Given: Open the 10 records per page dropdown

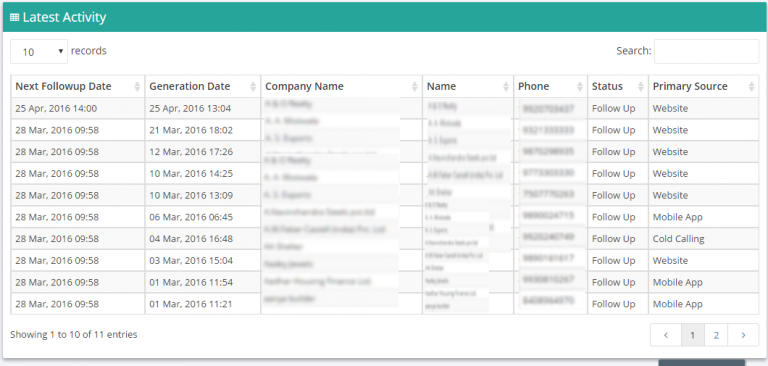Looking at the screenshot, I should click(x=39, y=51).
